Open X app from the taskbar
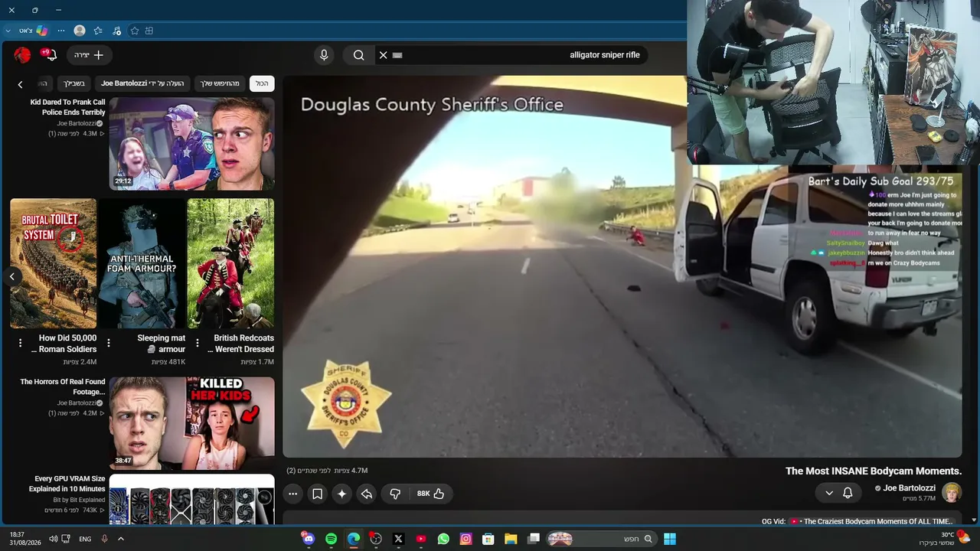The height and width of the screenshot is (551, 980). coord(398,539)
